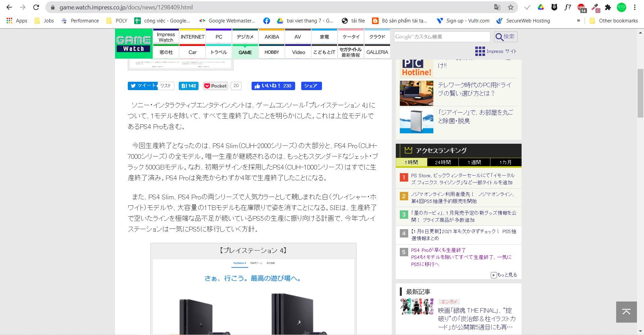644x335 pixels.
Task: Switch ranking to 24時間 tab
Action: (x=443, y=162)
